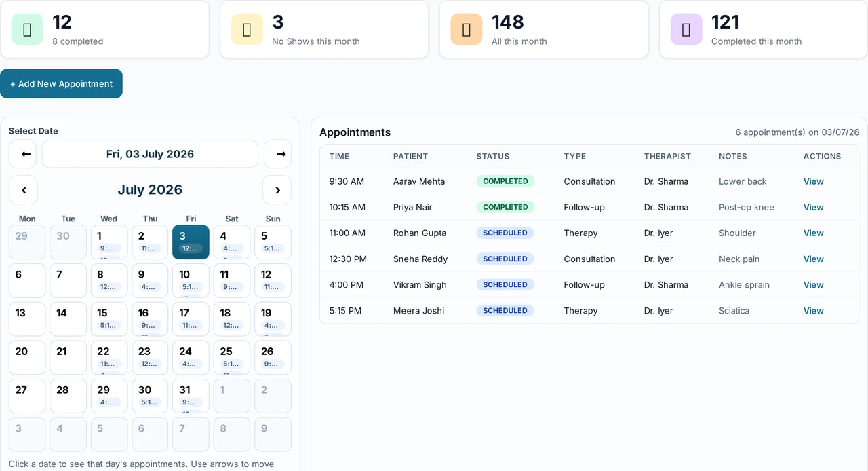This screenshot has width=868, height=471.
Task: View Priya Nair's appointment
Action: 813,207
